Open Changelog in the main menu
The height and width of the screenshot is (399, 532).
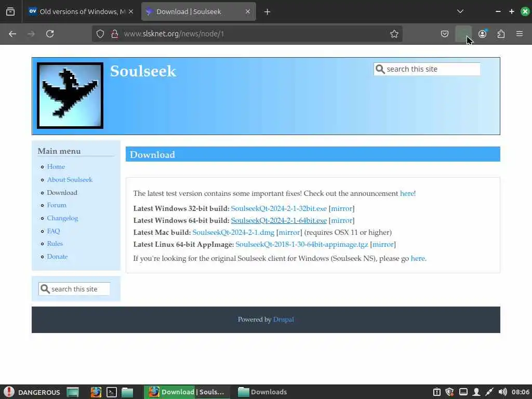coord(62,218)
